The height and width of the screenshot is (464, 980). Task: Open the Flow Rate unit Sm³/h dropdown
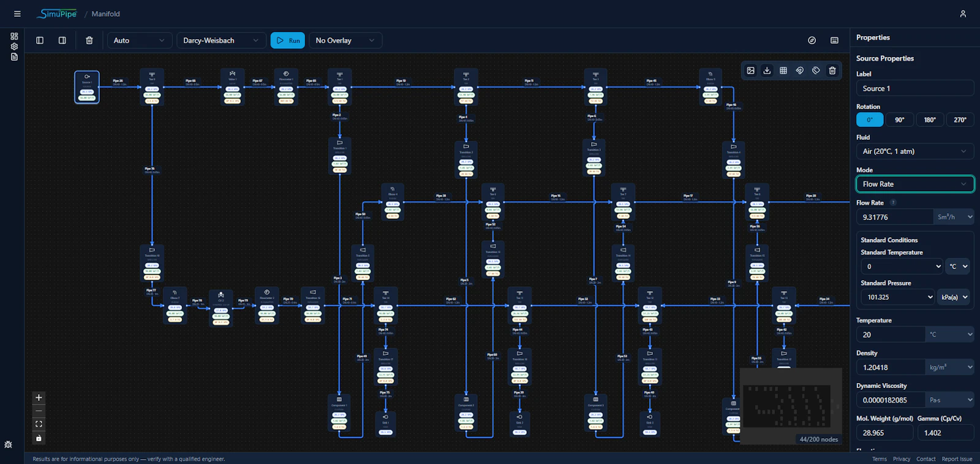[954, 217]
